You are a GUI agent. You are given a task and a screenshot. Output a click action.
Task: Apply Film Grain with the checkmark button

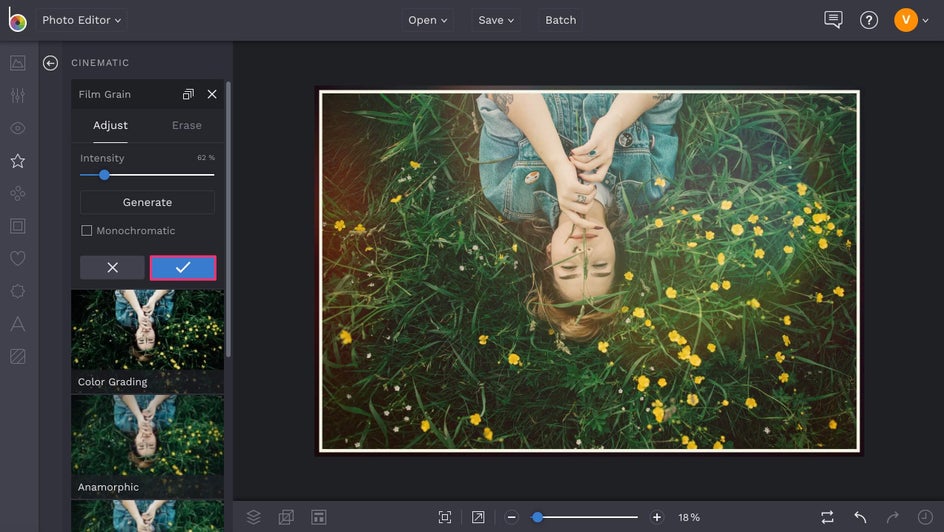coord(183,268)
